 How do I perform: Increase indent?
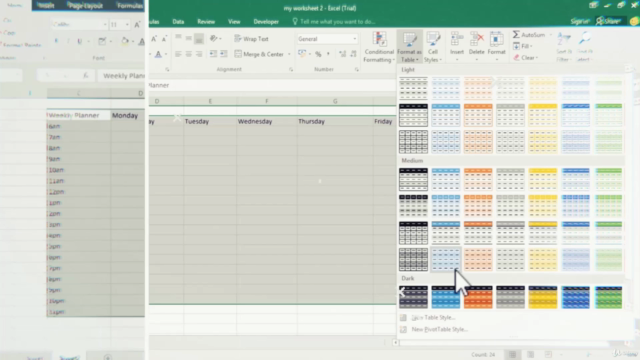click(x=224, y=54)
